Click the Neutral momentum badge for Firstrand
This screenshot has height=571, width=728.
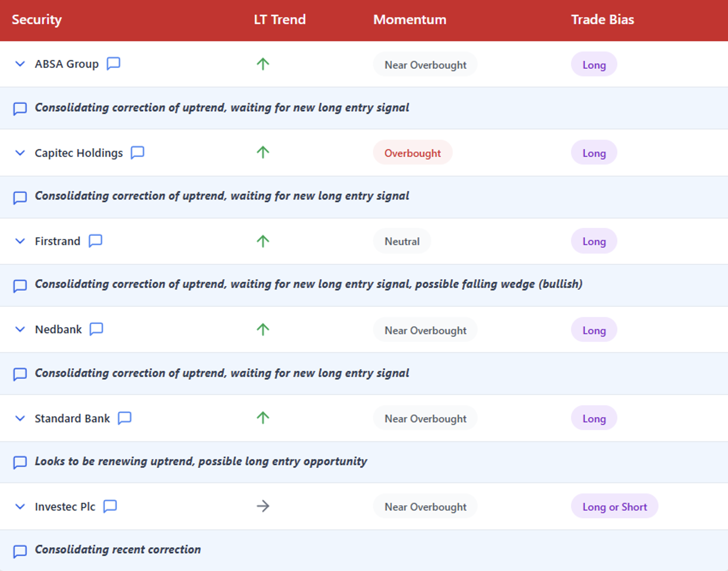point(402,241)
